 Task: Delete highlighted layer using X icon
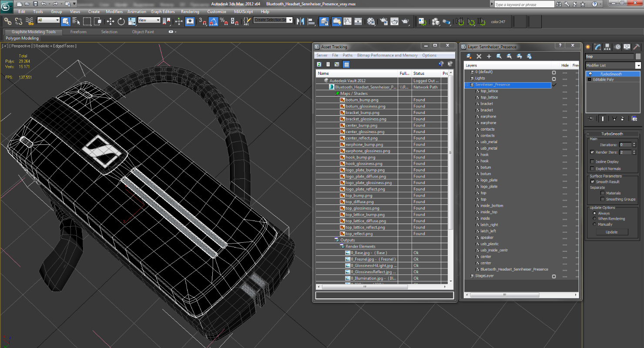point(479,56)
